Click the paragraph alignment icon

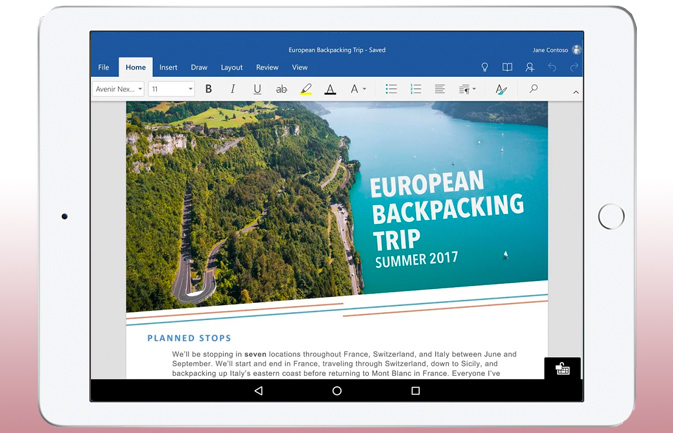coord(440,89)
